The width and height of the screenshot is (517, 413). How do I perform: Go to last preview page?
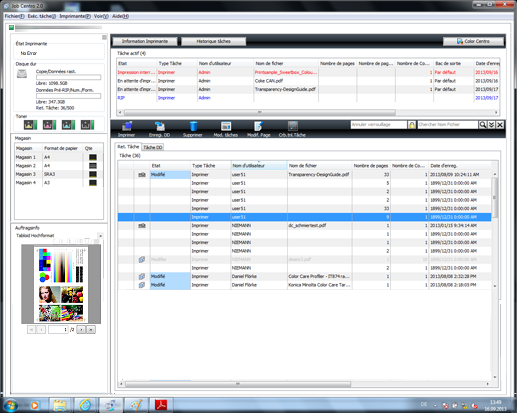[x=91, y=330]
